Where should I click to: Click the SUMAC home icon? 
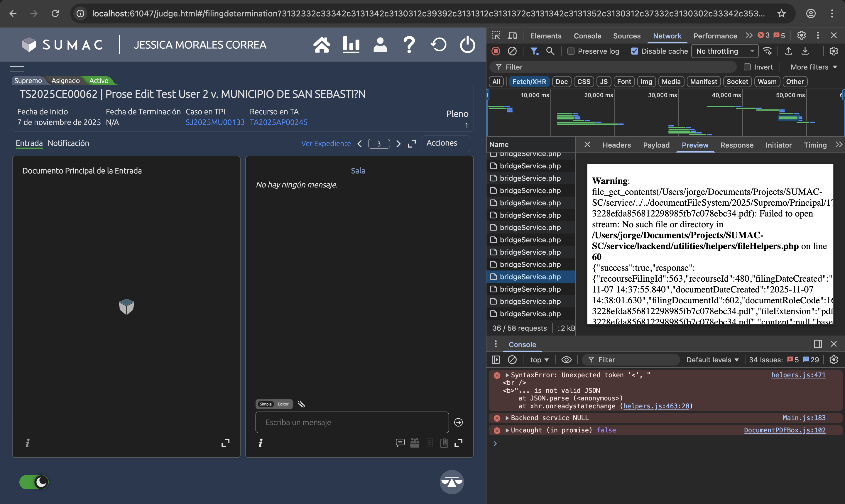pyautogui.click(x=321, y=45)
